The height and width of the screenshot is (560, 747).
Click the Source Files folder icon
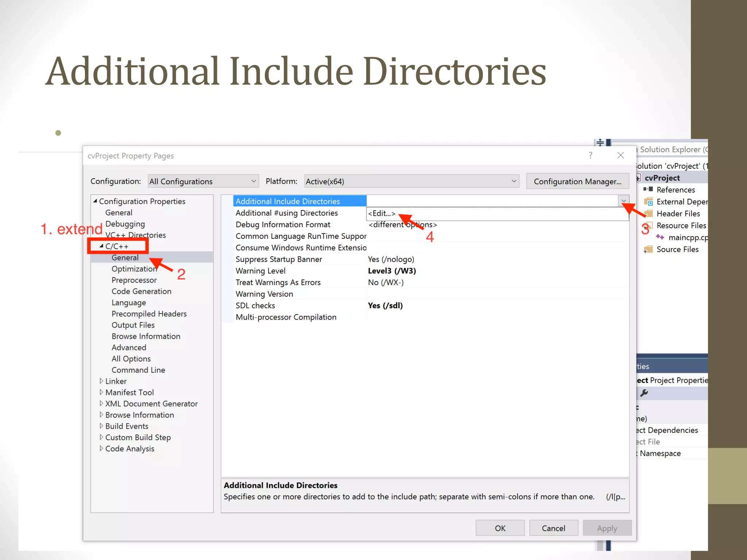[x=648, y=249]
